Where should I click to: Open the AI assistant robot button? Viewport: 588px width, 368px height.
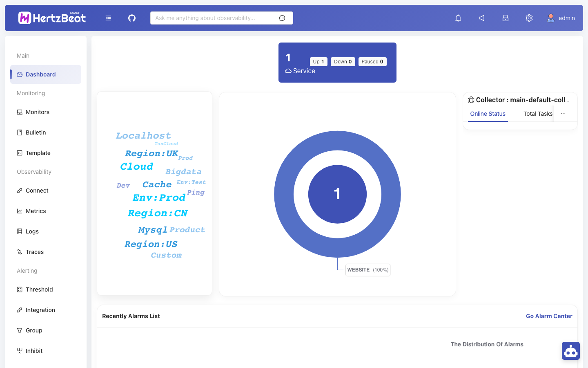571,351
